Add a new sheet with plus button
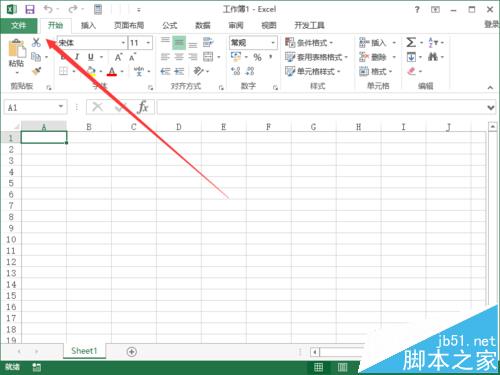The width and height of the screenshot is (500, 375). (x=132, y=352)
